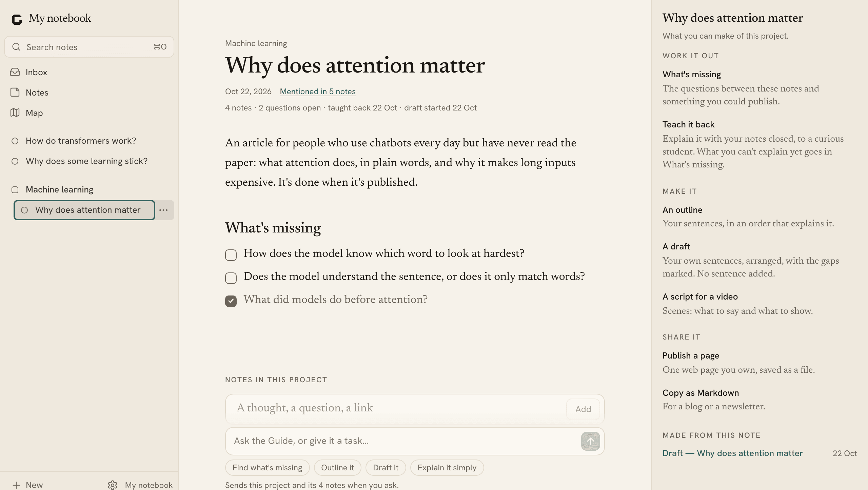Open Why does some learning stick? project
Screen dimensions: 868x490
coord(89,161)
